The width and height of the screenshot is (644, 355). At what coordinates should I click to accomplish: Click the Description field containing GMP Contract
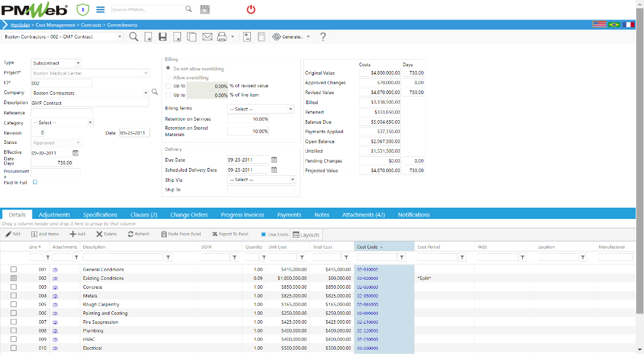pyautogui.click(x=89, y=103)
